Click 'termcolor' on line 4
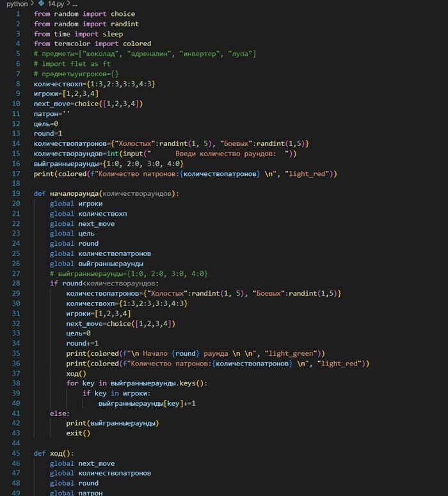448x496 pixels. 72,44
